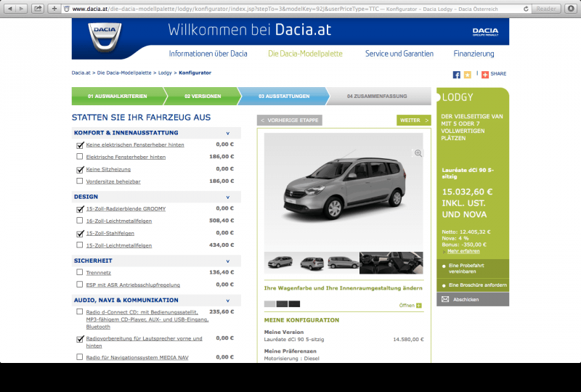581x392 pixels.
Task: Reload the page with the refresh icon
Action: click(x=525, y=9)
